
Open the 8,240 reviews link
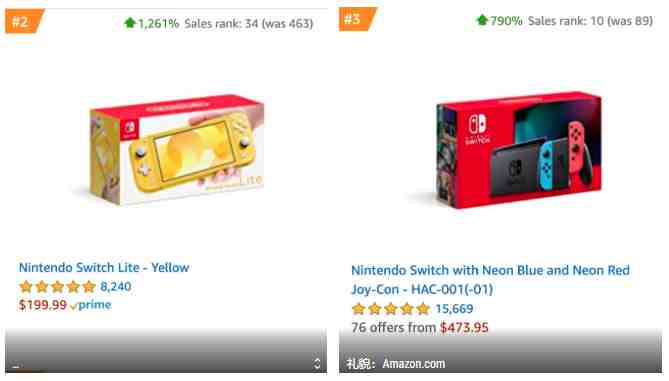coord(116,286)
